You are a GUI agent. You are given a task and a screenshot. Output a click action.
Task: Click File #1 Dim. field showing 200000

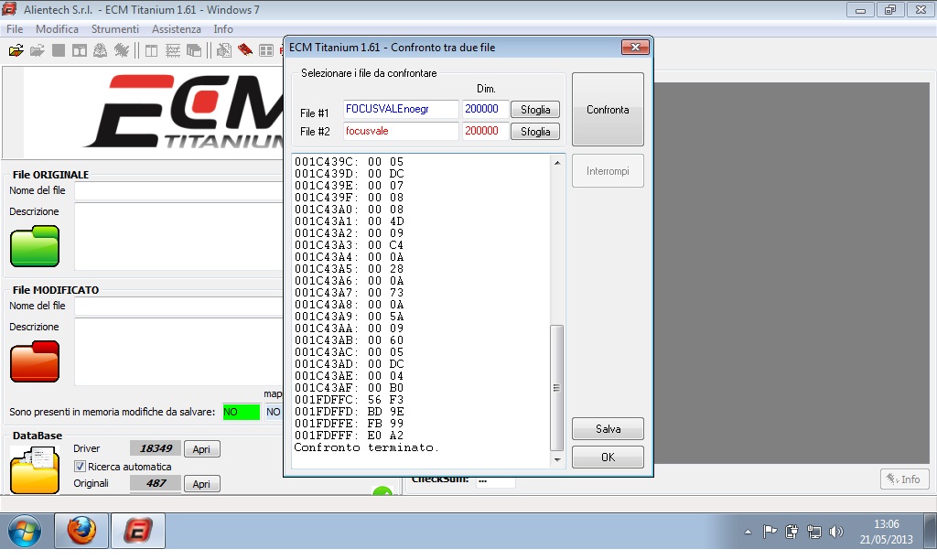[x=485, y=109]
